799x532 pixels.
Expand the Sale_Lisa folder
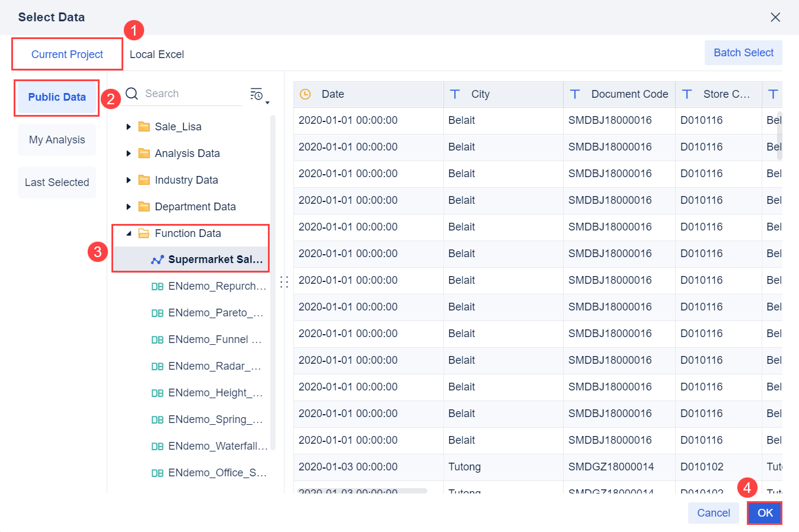[x=128, y=126]
